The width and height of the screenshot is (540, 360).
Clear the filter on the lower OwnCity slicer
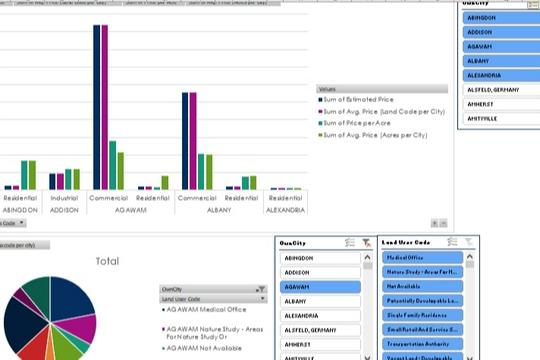(x=366, y=243)
